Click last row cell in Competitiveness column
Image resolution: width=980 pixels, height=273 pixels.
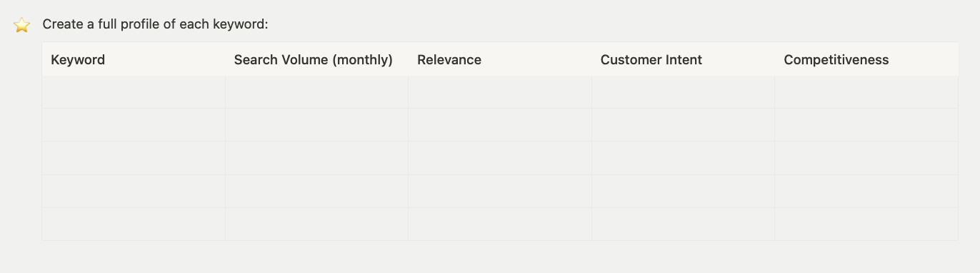click(x=866, y=224)
